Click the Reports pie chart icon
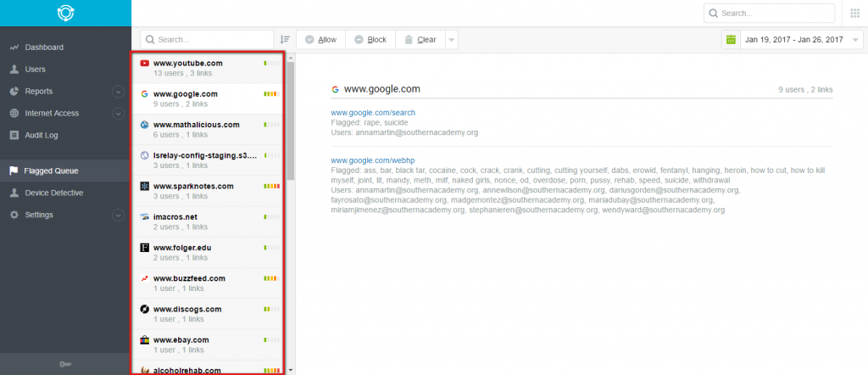 pyautogui.click(x=14, y=92)
